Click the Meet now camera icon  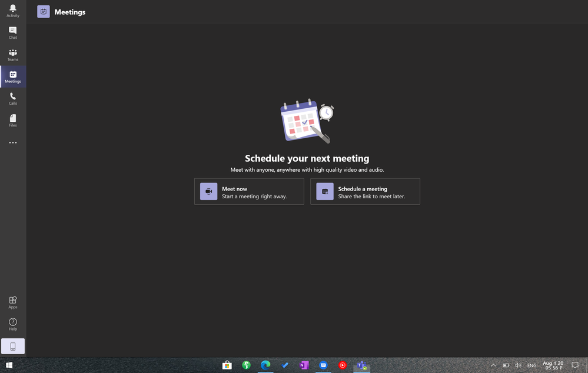208,192
